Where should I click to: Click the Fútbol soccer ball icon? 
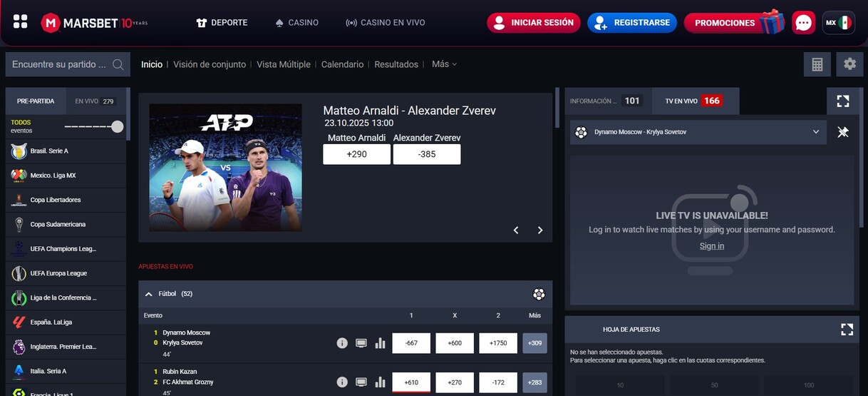539,294
